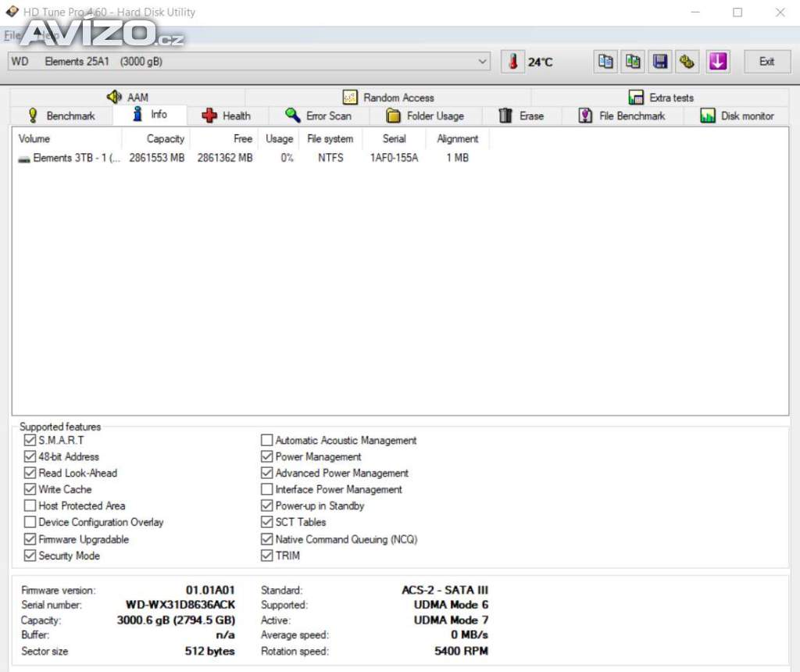Open the Disk monitor tab
800x672 pixels.
point(737,116)
